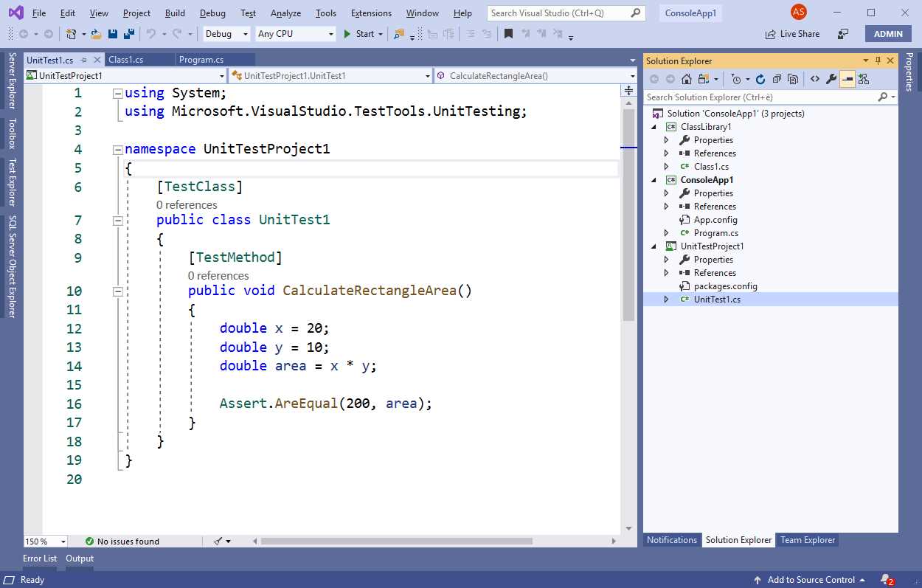Click Undo arrow in toolbar
Screen dimensions: 922x588
151,34
